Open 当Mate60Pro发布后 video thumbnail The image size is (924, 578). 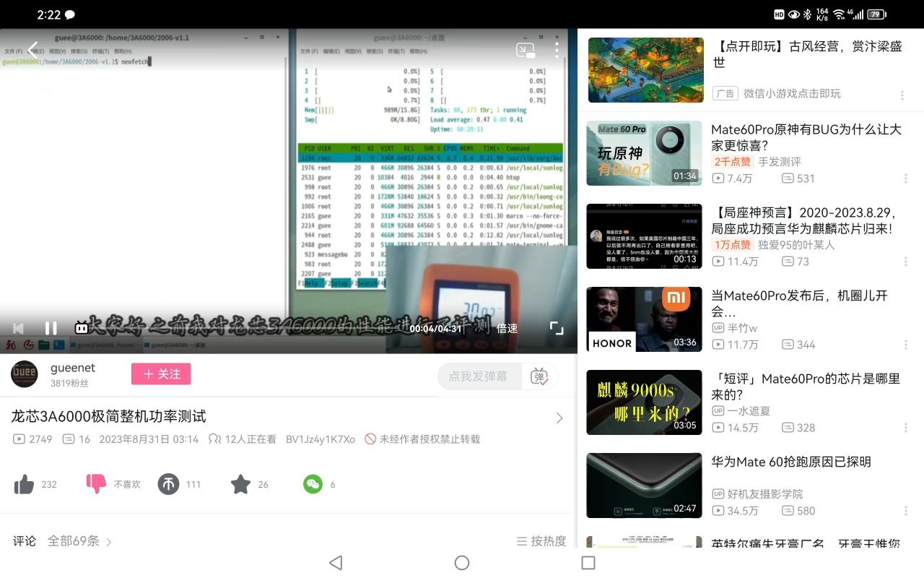644,319
